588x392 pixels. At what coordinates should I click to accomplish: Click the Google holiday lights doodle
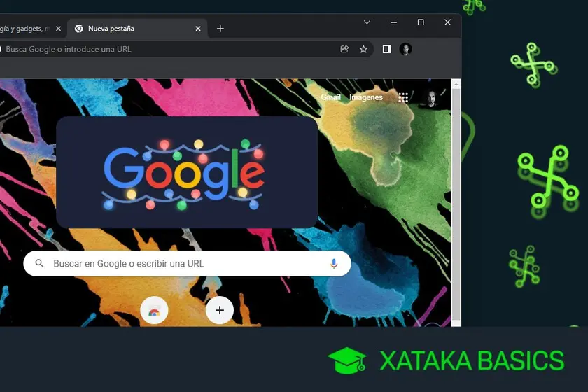click(x=187, y=172)
